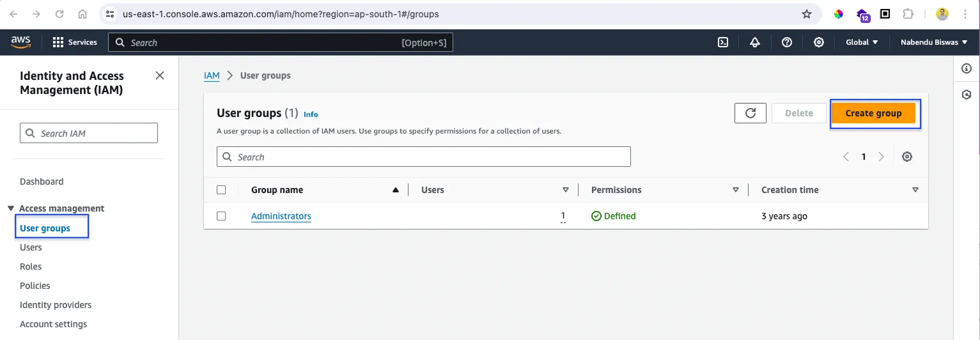The image size is (980, 340).
Task: Open the Nabendu Biswas account dropdown
Action: (x=934, y=42)
